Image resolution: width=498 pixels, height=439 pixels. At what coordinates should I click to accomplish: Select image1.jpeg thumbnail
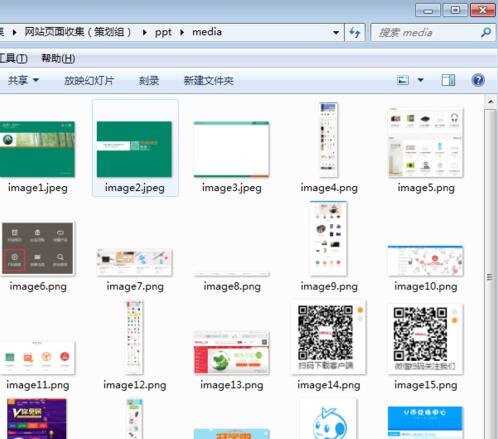(x=37, y=149)
